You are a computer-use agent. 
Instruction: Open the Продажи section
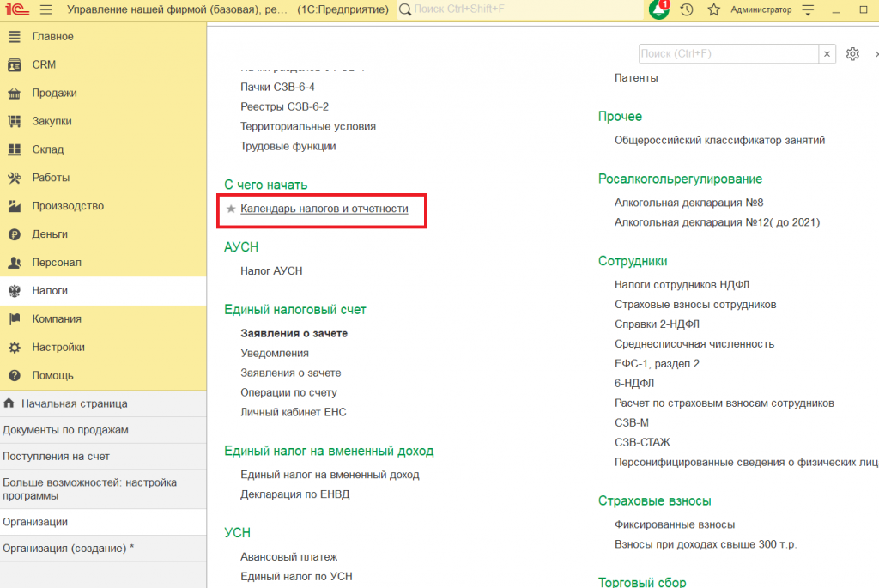[103, 93]
